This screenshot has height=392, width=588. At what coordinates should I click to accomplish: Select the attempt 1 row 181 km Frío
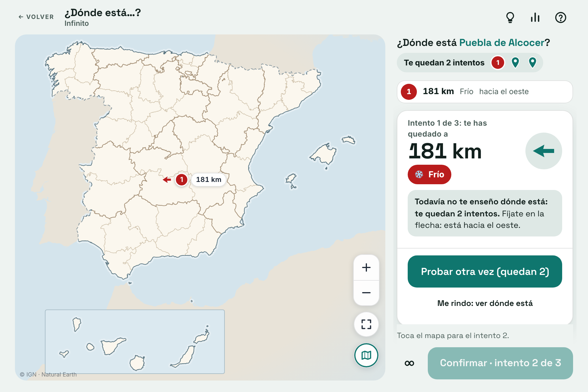click(485, 92)
